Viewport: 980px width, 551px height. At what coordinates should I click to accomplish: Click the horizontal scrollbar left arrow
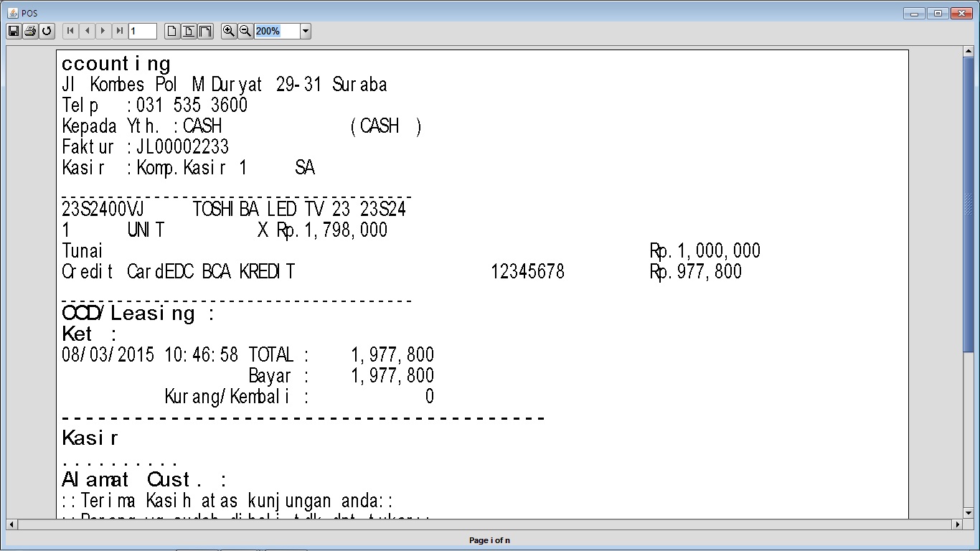tap(11, 524)
